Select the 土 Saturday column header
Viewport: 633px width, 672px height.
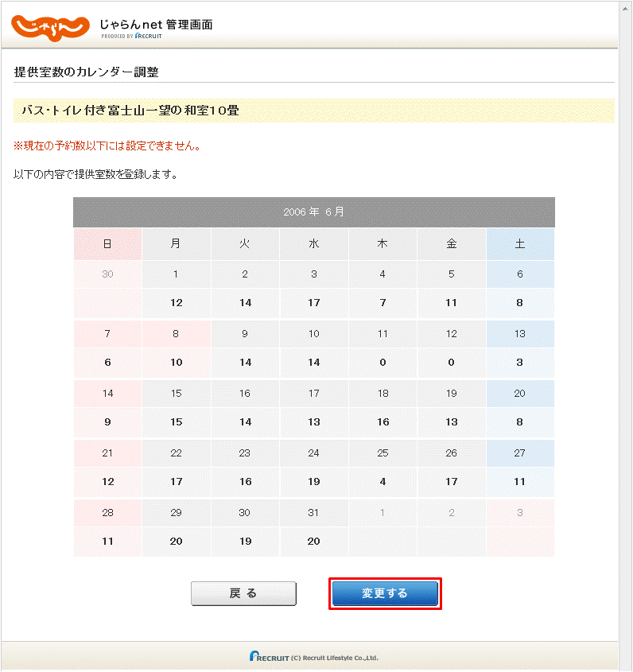click(x=519, y=244)
